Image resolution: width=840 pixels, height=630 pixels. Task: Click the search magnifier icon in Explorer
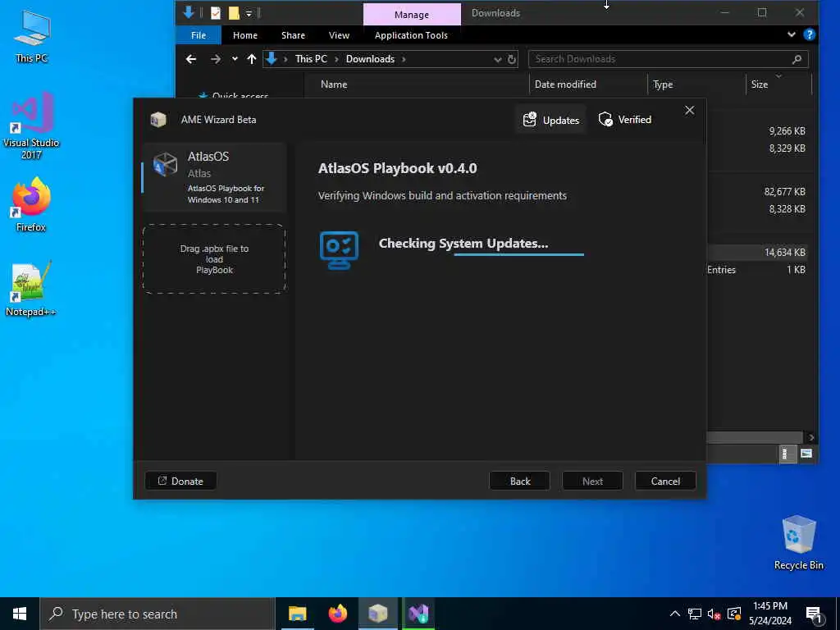[x=797, y=59]
